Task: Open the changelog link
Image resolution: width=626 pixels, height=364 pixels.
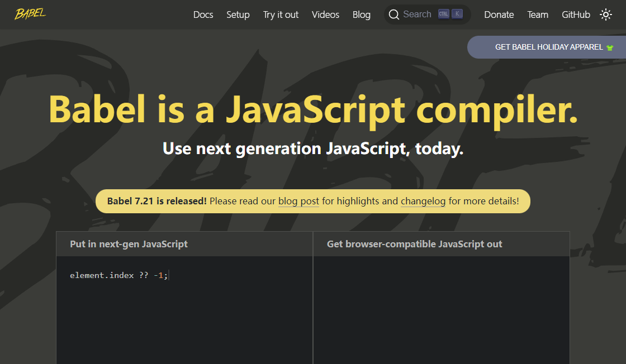Action: pyautogui.click(x=423, y=201)
